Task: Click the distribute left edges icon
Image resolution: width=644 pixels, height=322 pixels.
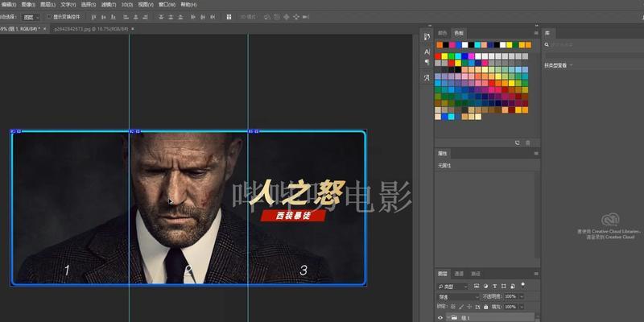Action: pyautogui.click(x=193, y=17)
